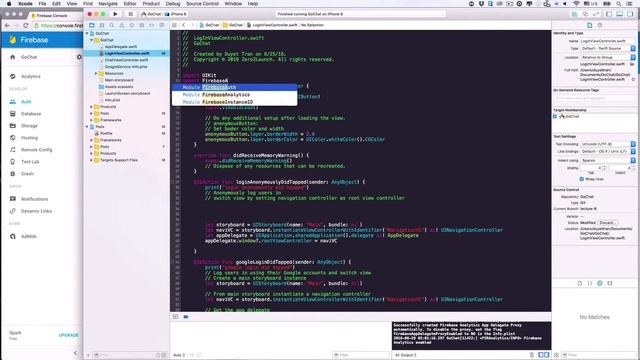Go back in the editor jump bar
The image size is (640, 360).
pos(184,25)
